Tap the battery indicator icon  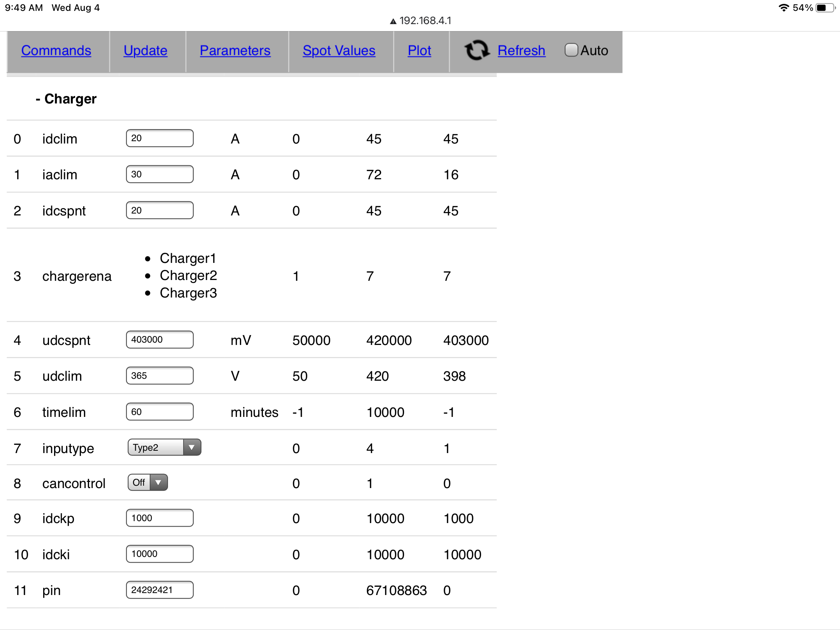click(x=825, y=8)
